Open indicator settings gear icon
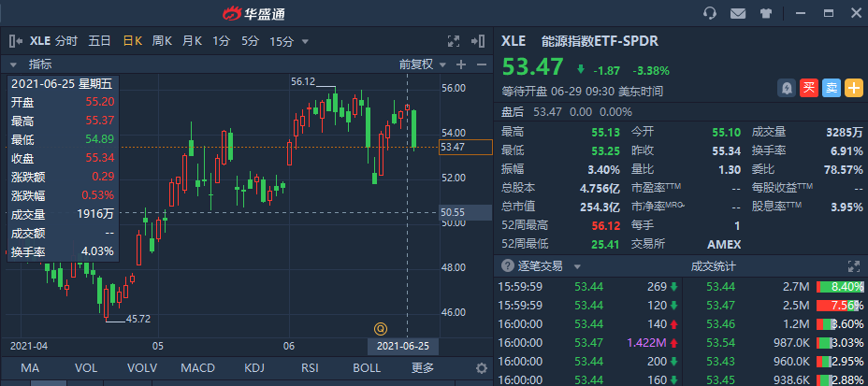Viewport: 868px width, 386px height. 482,368
